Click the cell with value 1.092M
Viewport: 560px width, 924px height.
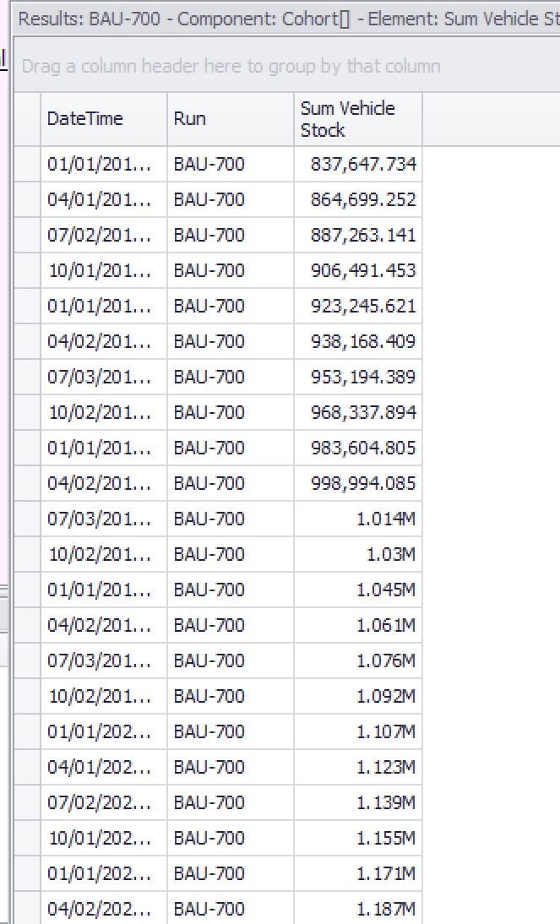(358, 696)
